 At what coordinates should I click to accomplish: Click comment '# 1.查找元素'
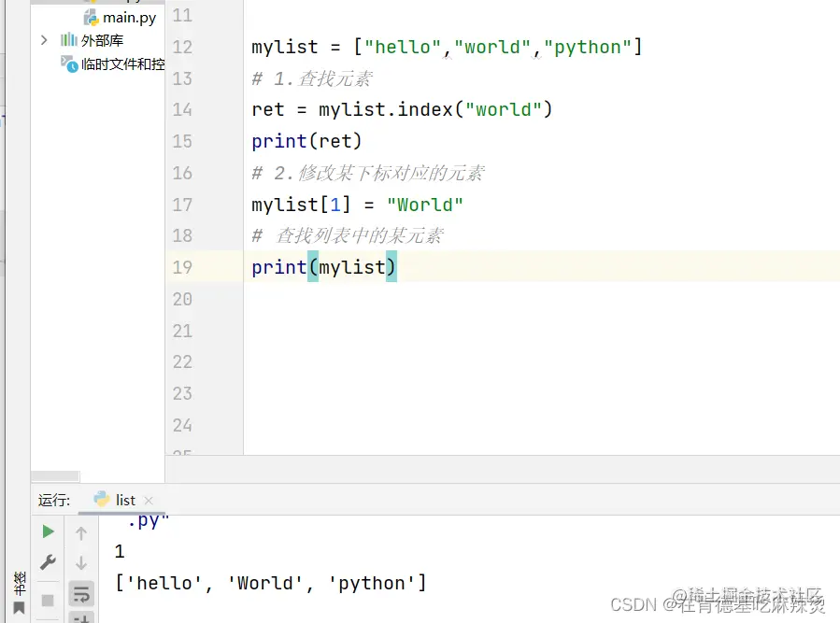pos(312,78)
